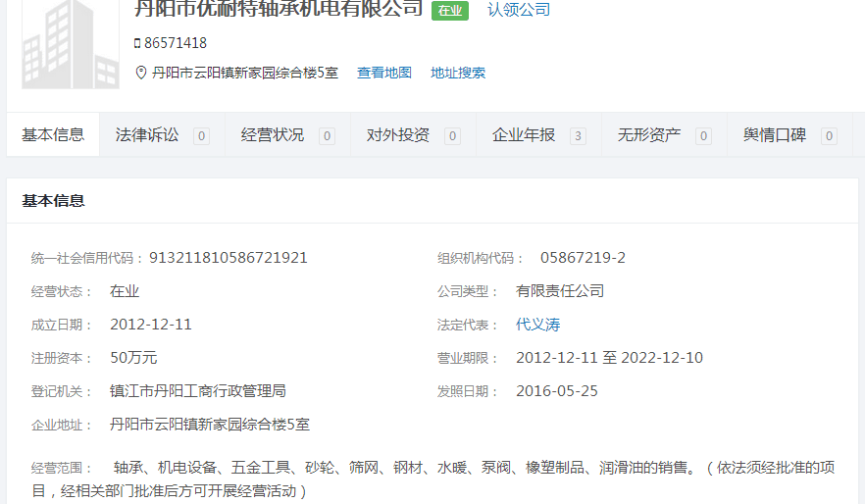Select the 基本信息 tab
865x504 pixels.
click(x=53, y=135)
